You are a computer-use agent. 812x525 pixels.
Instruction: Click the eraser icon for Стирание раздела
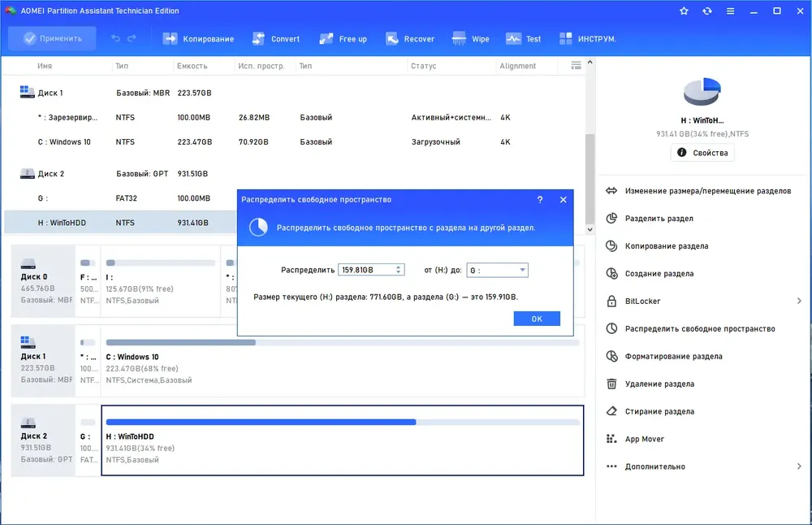pyautogui.click(x=611, y=411)
